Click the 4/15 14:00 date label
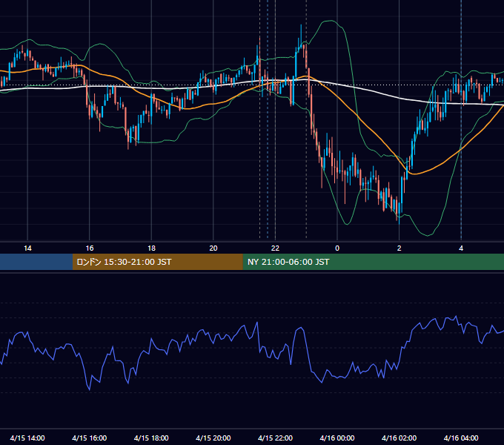This screenshot has width=504, height=445. [27, 438]
